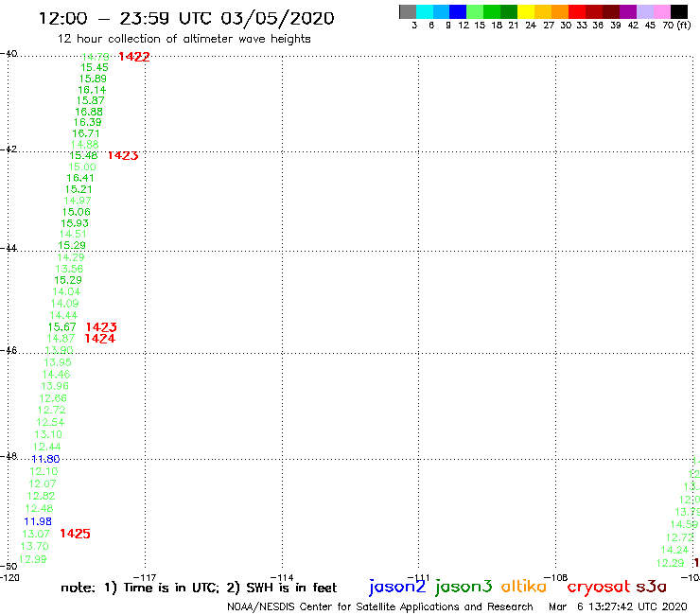Select the wave height value 12.07
The image size is (700, 615).
(43, 483)
